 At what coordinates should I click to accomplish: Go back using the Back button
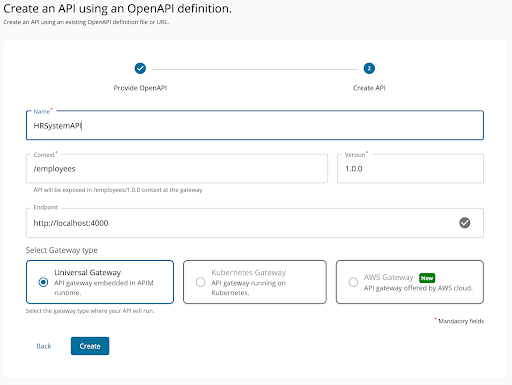pyautogui.click(x=44, y=346)
